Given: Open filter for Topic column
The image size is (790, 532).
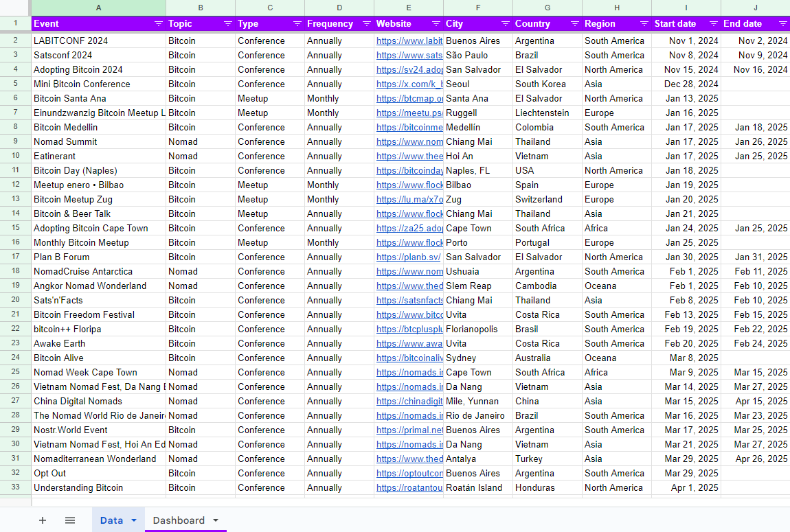Looking at the screenshot, I should 228,23.
